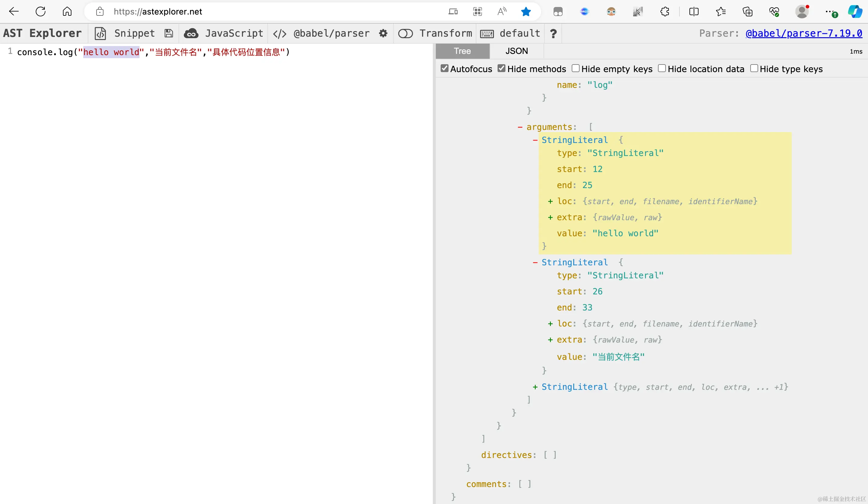Screen dimensions: 868x504
Task: Enable Hide location data checkbox
Action: point(662,68)
